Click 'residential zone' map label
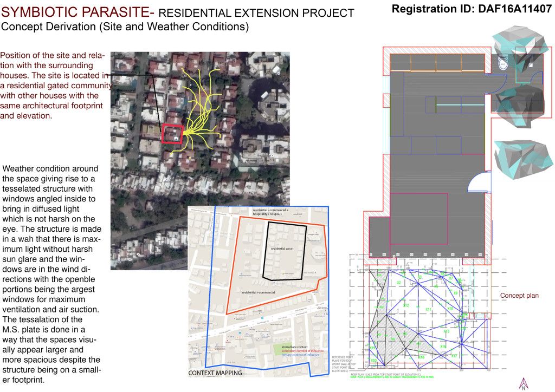Screen dimensions: 555x392 click(x=282, y=249)
